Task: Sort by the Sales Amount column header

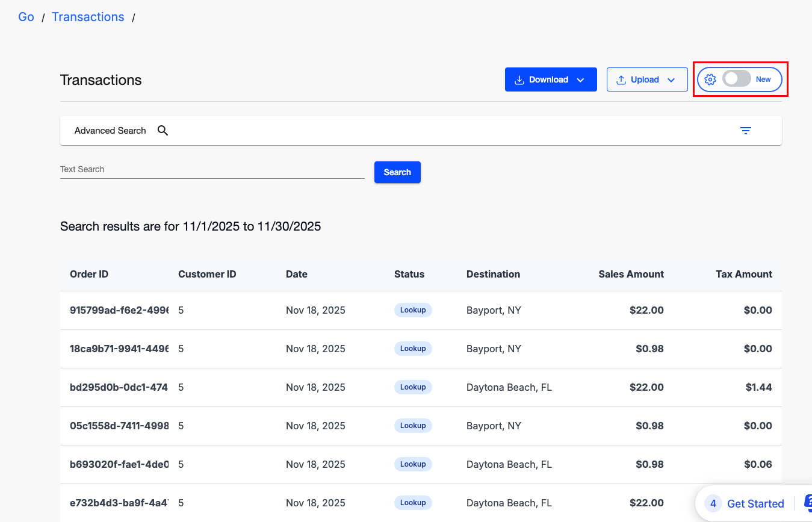Action: click(x=631, y=274)
